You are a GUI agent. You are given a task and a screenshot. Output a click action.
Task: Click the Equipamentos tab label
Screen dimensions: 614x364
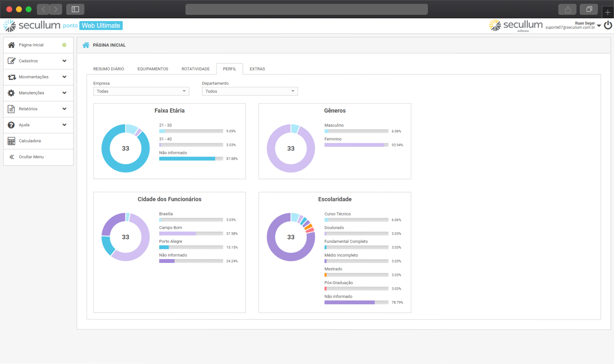(153, 69)
